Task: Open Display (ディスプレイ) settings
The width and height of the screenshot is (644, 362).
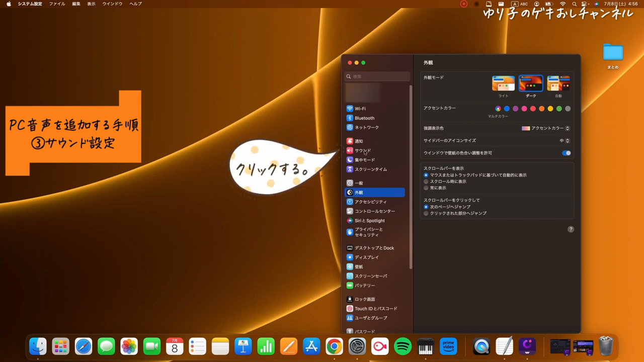Action: 366,257
